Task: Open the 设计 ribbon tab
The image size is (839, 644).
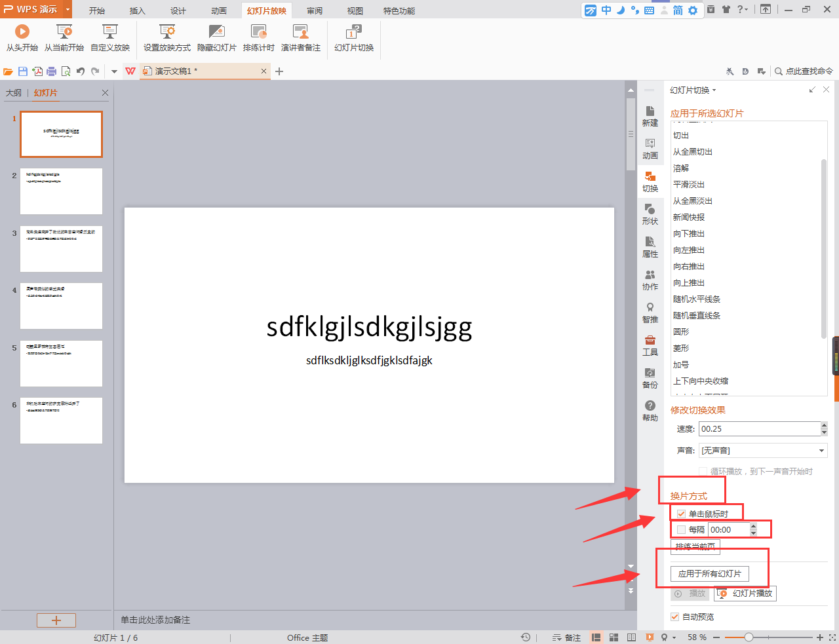Action: pyautogui.click(x=178, y=10)
